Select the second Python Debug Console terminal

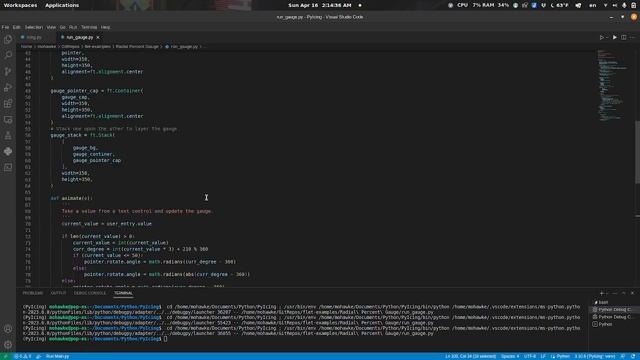pos(613,317)
